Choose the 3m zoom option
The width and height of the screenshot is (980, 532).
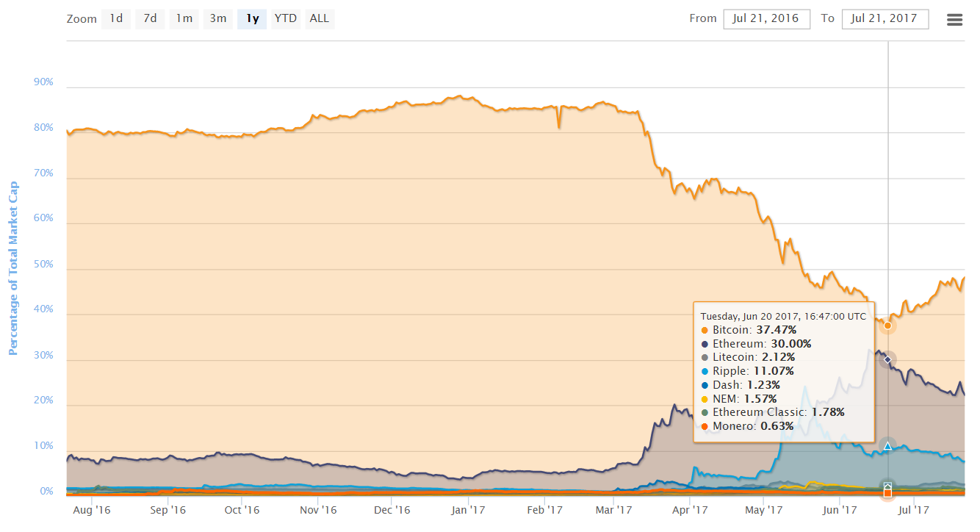(218, 19)
